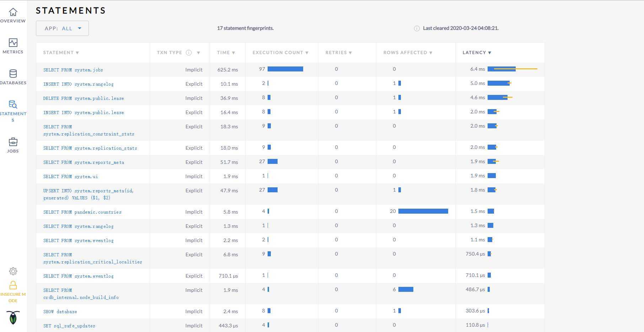Open the Overview page icon
Viewport: 644px width, 332px height.
[13, 12]
